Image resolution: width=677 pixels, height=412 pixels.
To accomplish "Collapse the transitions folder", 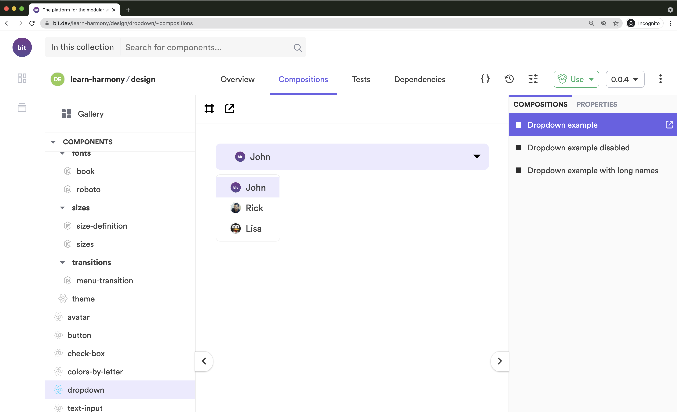I will point(62,262).
